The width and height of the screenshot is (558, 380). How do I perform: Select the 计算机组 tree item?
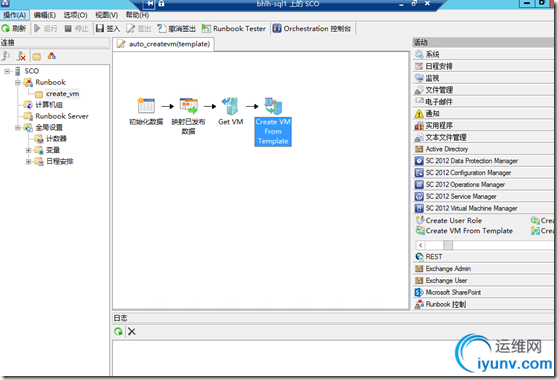(x=43, y=105)
